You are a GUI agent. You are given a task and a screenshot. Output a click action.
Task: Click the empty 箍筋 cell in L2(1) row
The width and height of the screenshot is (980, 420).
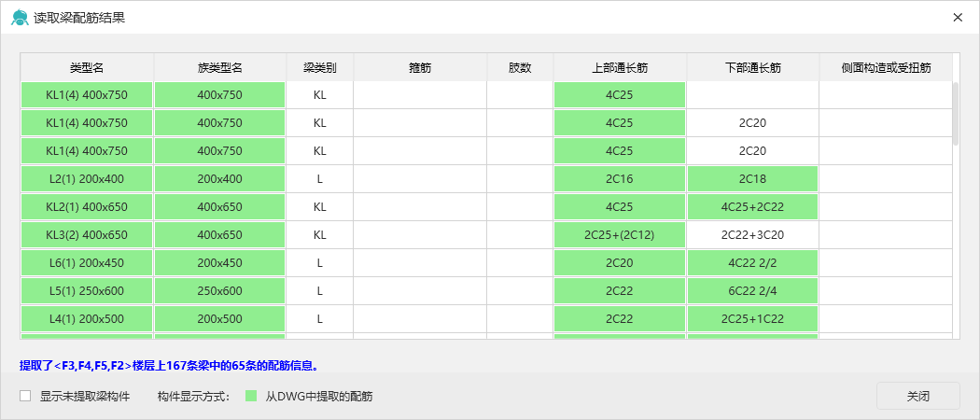(420, 179)
